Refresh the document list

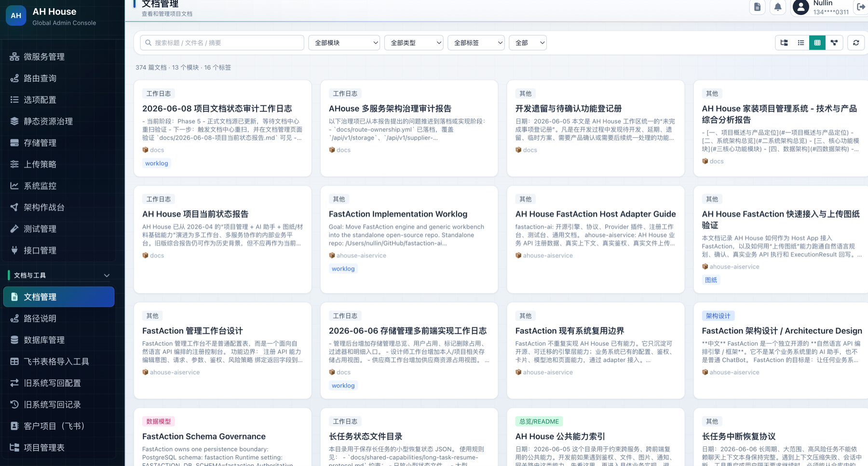[856, 43]
